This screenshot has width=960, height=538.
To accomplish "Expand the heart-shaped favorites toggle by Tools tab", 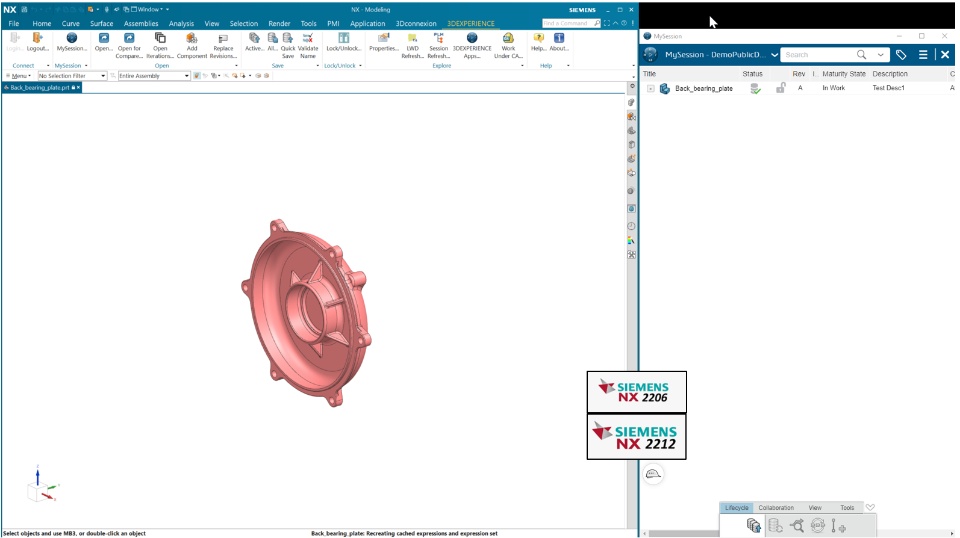I will (870, 507).
